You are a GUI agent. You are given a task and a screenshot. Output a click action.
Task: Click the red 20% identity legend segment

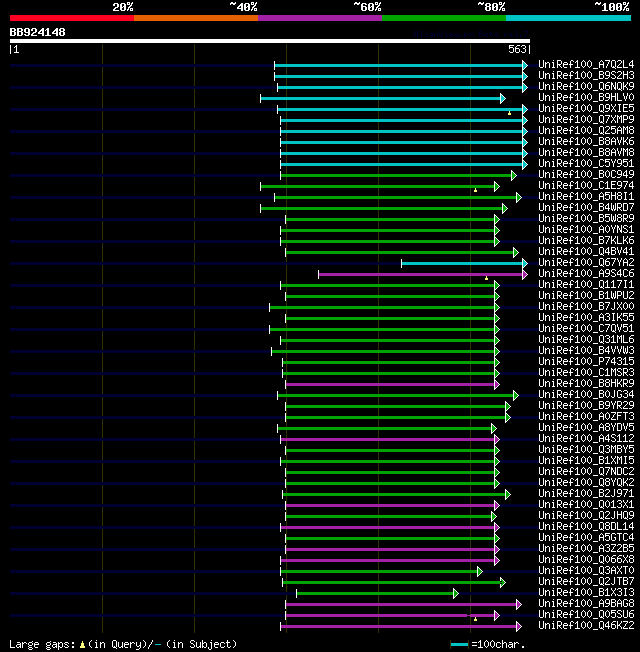click(x=72, y=18)
